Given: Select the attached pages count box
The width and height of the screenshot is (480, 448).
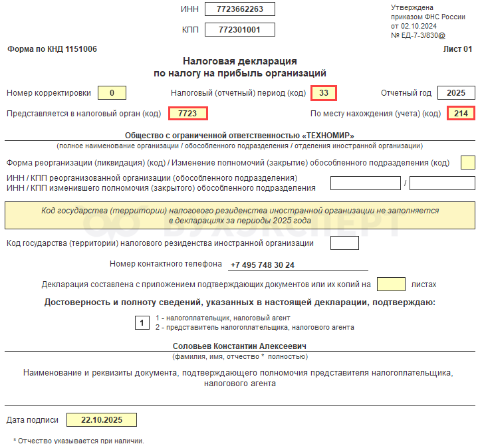Looking at the screenshot, I should (x=391, y=284).
